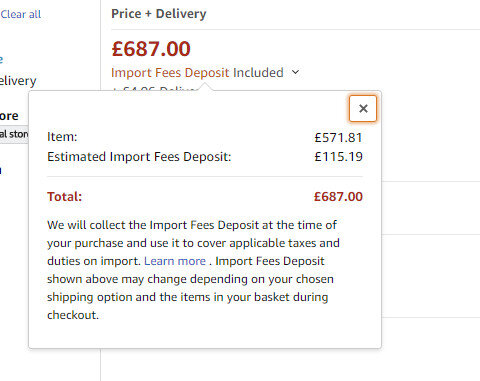Image resolution: width=480 pixels, height=381 pixels.
Task: Collapse the chevron beside Import Fees Deposit Included
Action: tap(295, 72)
